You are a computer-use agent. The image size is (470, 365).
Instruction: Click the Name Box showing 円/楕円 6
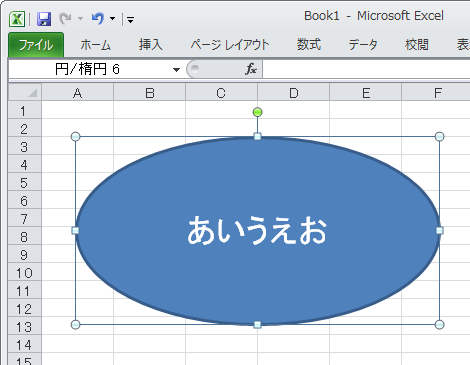[89, 69]
